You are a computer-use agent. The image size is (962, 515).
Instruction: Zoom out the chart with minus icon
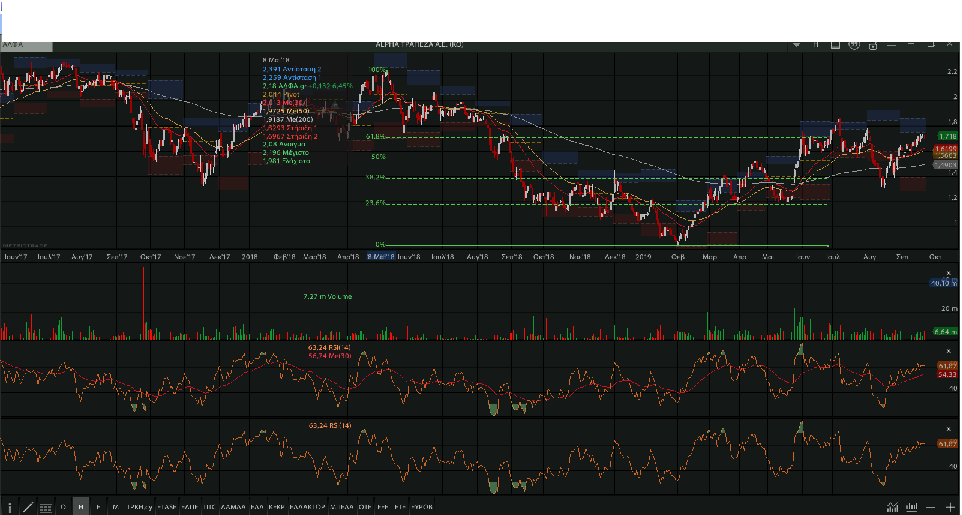click(932, 507)
